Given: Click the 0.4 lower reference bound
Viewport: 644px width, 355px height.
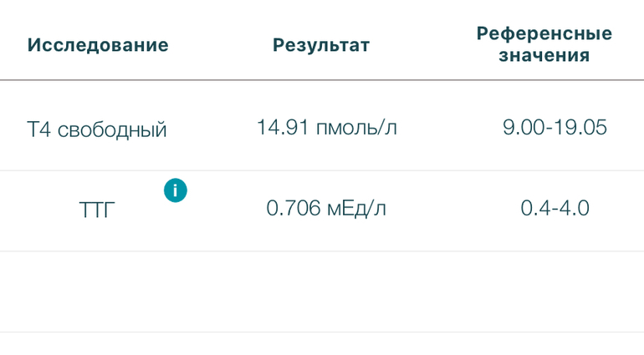Looking at the screenshot, I should 534,208.
